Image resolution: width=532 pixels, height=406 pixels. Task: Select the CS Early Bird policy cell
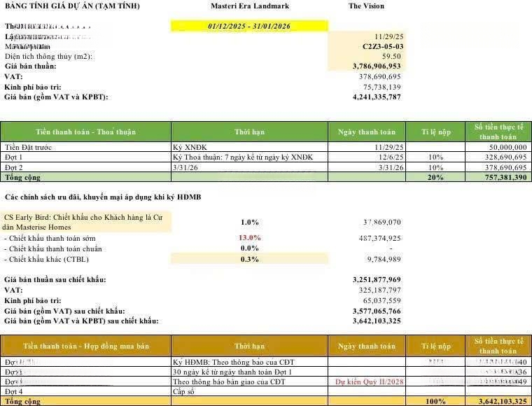[x=86, y=222]
